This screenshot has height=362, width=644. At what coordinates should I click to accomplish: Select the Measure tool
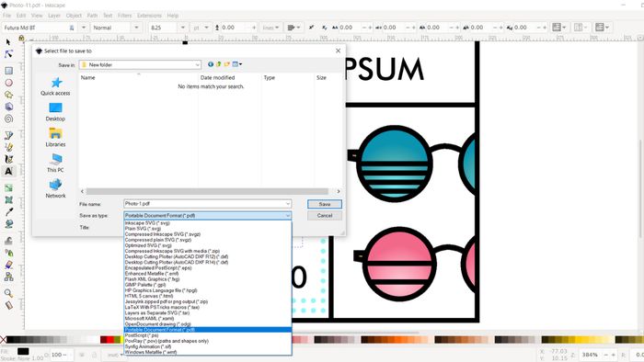point(8,305)
